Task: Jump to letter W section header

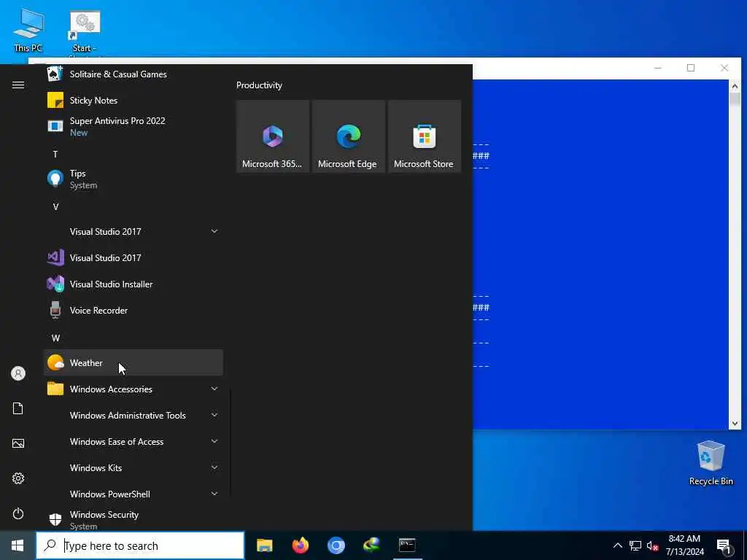Action: (x=55, y=338)
